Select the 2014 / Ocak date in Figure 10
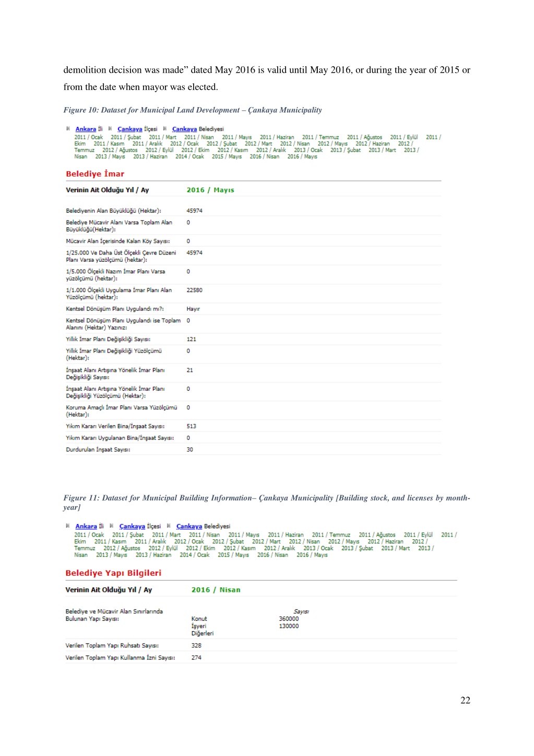534x756 pixels. [189, 156]
